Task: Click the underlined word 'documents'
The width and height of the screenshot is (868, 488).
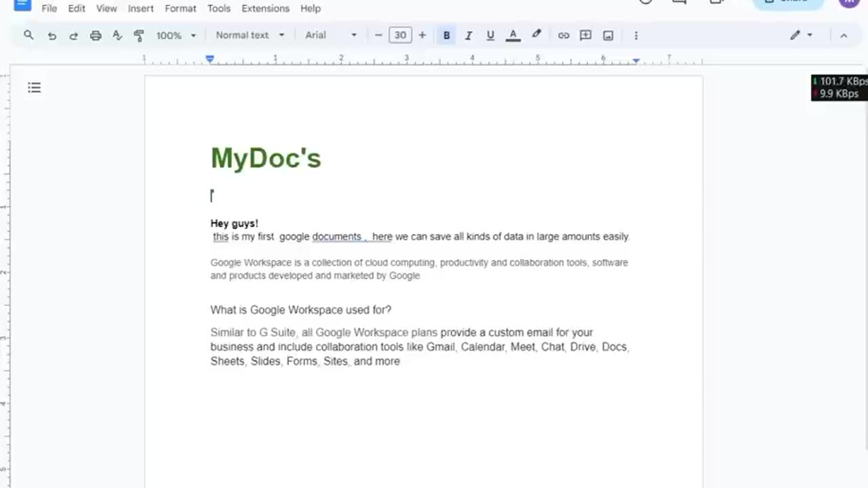Action: coord(336,237)
